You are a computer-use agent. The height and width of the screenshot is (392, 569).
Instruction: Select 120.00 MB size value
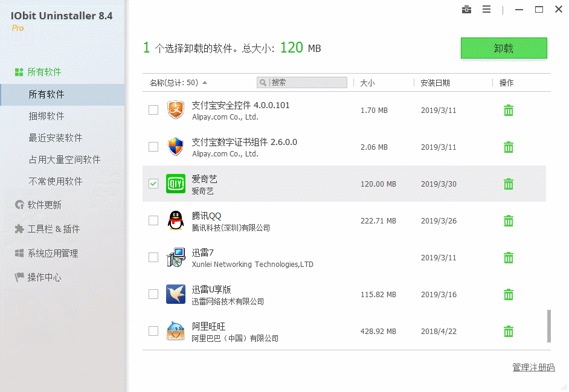378,184
